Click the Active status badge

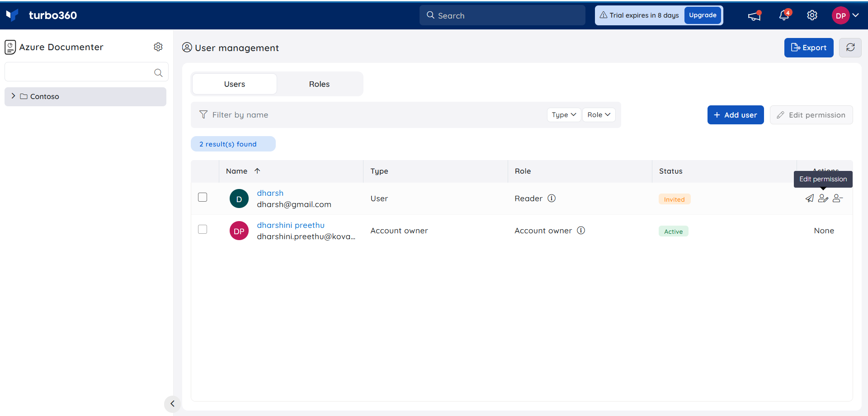pos(673,232)
